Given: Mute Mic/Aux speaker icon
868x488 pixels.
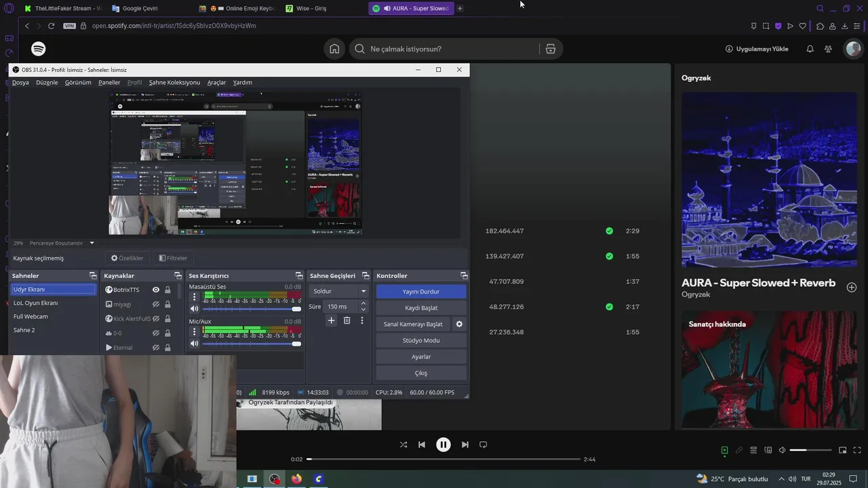Looking at the screenshot, I should point(195,344).
